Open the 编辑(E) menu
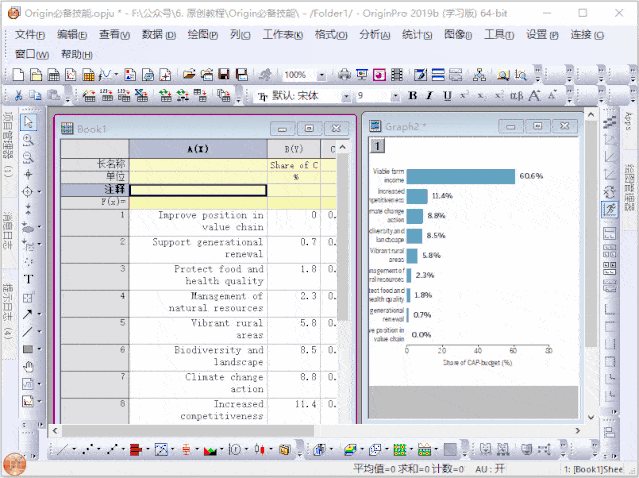Image resolution: width=639 pixels, height=478 pixels. (x=72, y=35)
